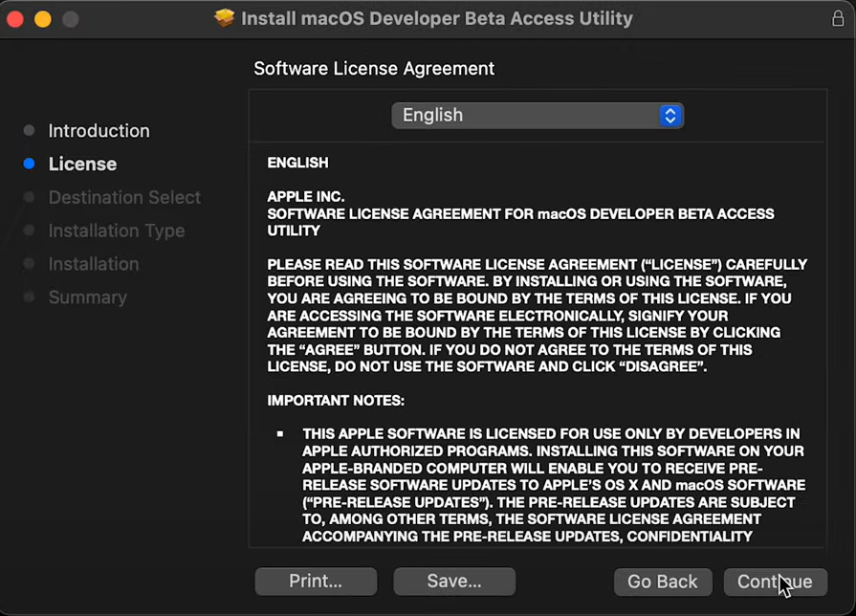Click Continue to proceed with the license
This screenshot has width=856, height=616.
(776, 582)
